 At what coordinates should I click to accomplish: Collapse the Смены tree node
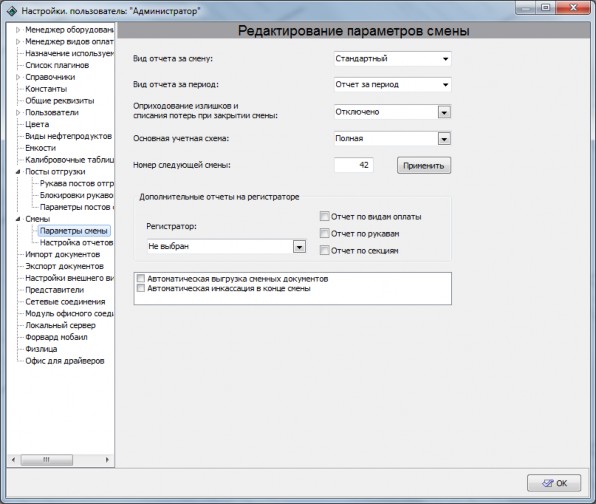coord(18,219)
